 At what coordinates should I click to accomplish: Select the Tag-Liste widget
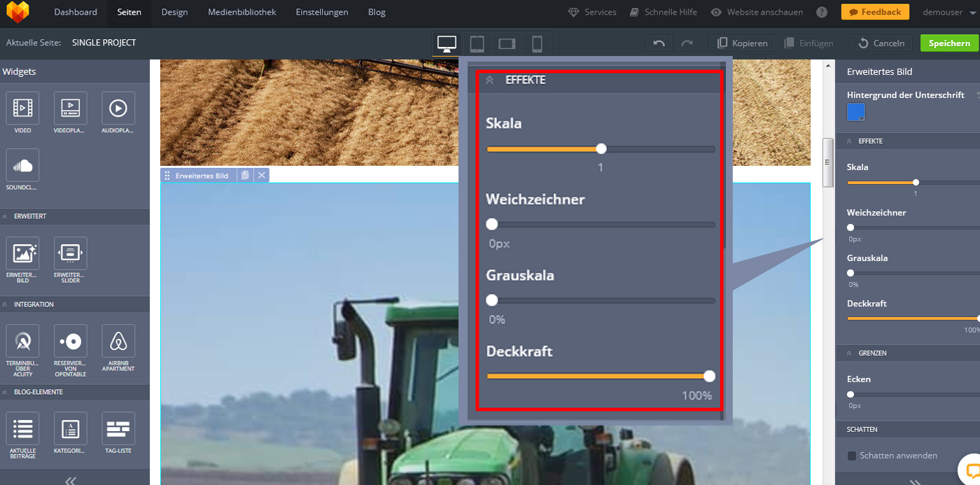tap(118, 429)
